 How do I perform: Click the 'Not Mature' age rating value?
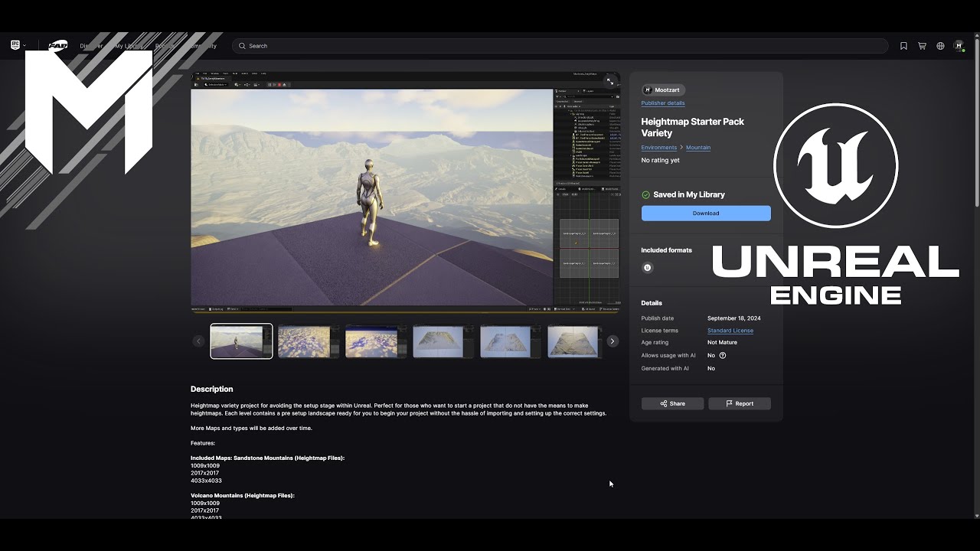pos(722,343)
